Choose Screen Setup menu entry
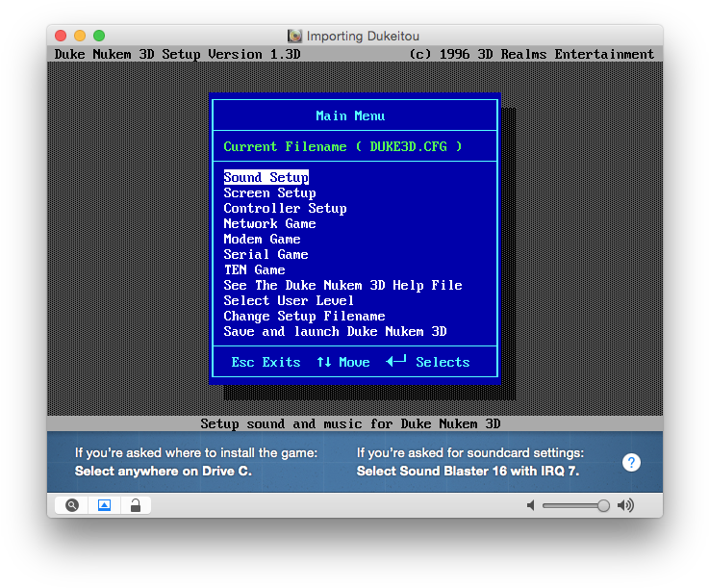This screenshot has height=588, width=709. 269,192
